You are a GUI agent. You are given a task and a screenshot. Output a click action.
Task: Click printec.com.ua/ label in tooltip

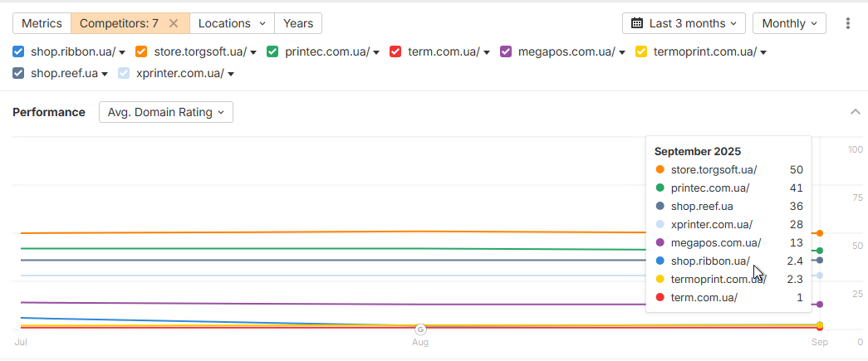[x=710, y=188]
